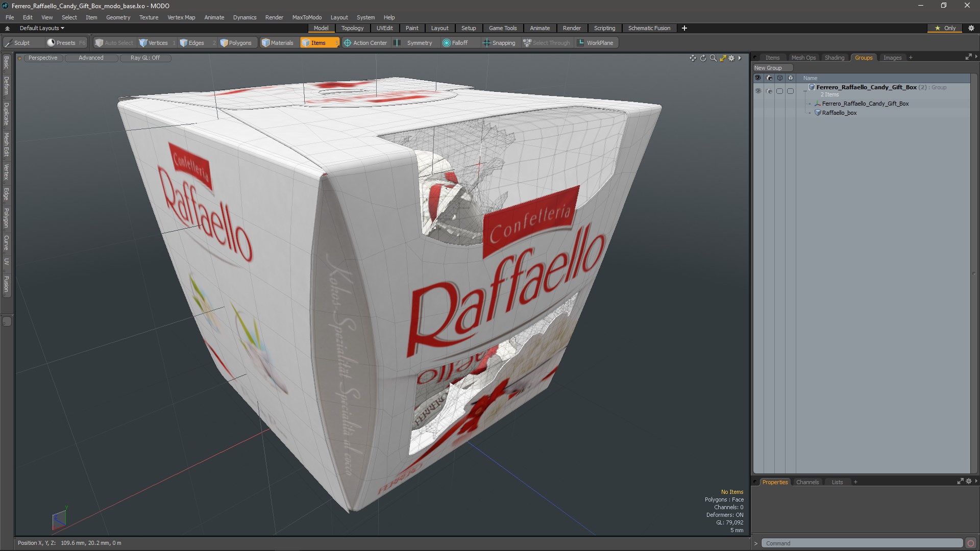Viewport: 980px width, 551px height.
Task: Switch to the Mesh Ops tab
Action: [x=803, y=58]
